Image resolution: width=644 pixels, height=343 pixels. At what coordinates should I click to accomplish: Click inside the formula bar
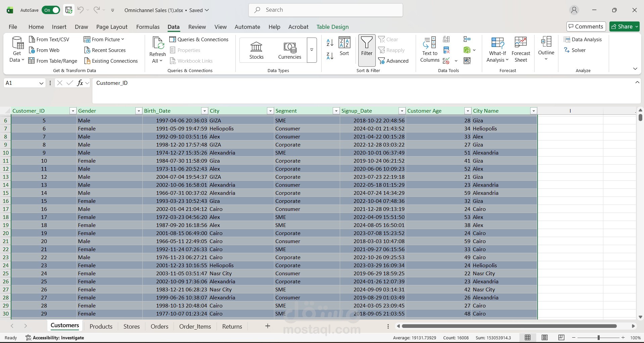(x=235, y=83)
